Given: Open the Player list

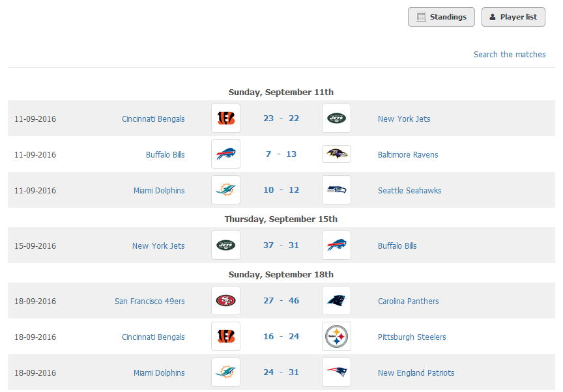Looking at the screenshot, I should [513, 17].
